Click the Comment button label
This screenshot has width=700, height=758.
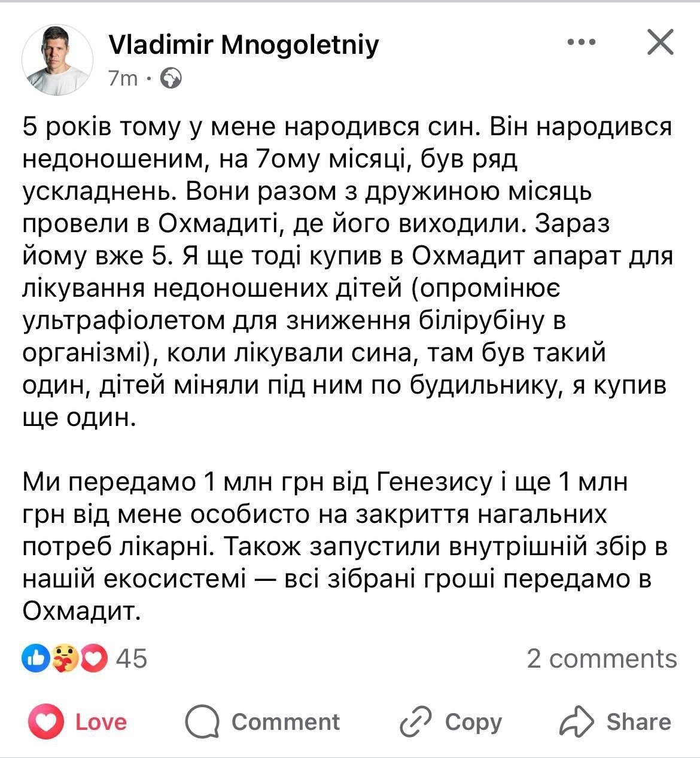[x=285, y=722]
